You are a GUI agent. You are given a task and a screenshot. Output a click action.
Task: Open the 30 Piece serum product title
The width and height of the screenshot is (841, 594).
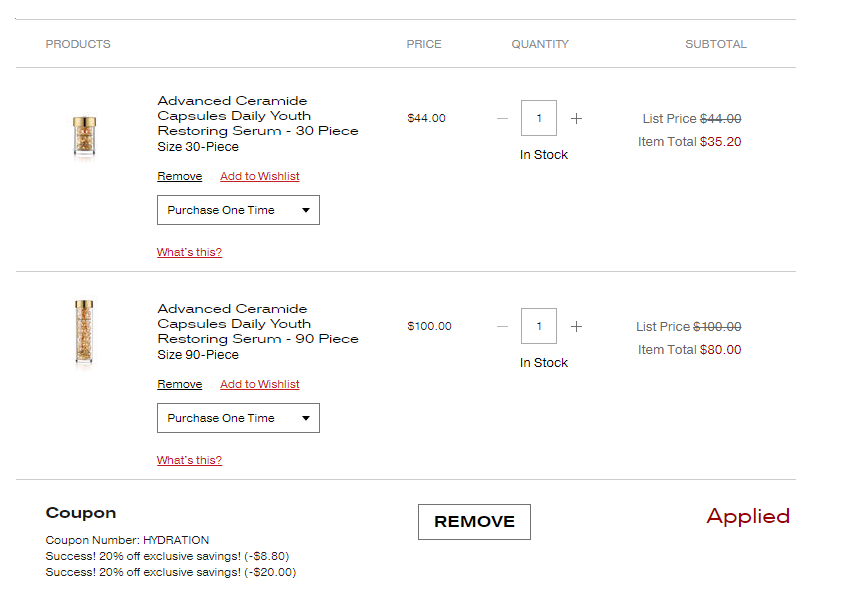point(257,115)
